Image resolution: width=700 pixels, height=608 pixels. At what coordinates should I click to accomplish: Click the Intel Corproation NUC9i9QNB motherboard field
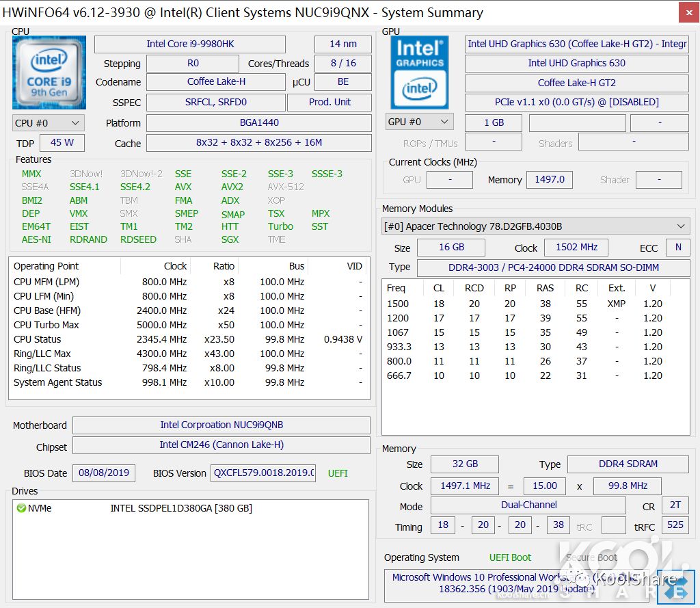221,425
